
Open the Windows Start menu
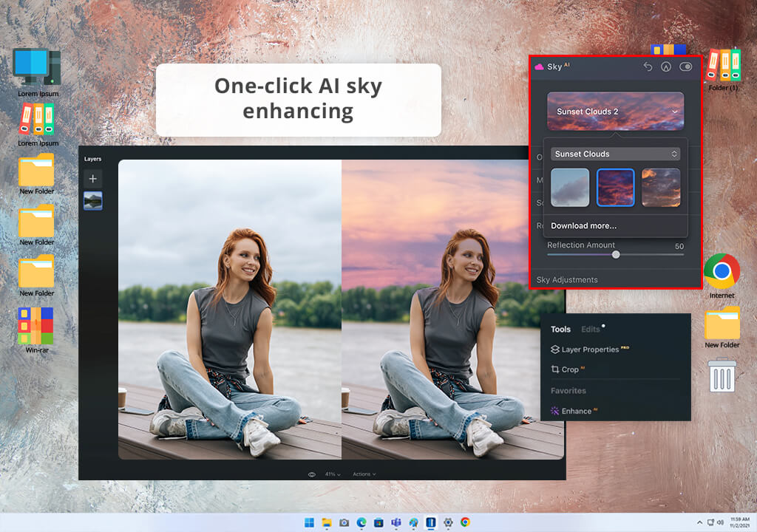point(310,522)
